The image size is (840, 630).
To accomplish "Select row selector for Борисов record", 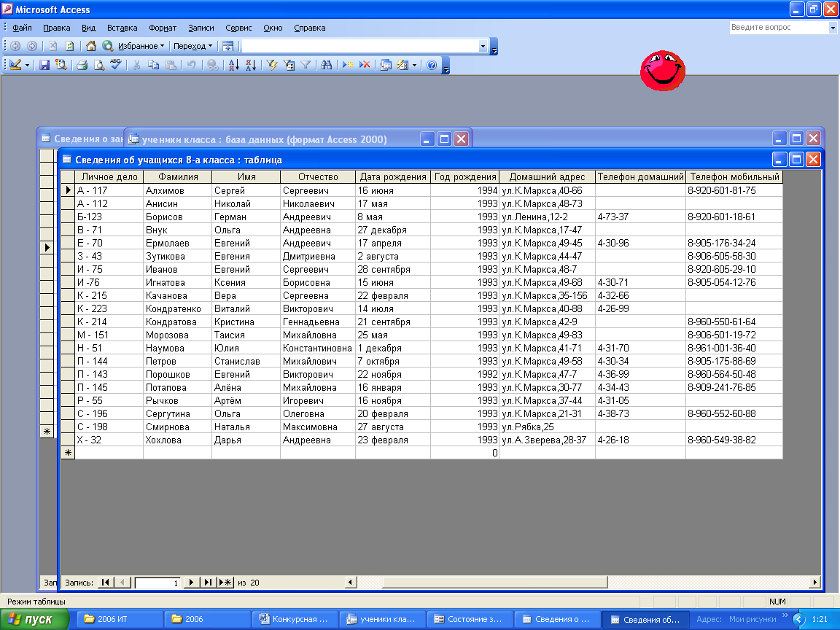I will (x=68, y=217).
